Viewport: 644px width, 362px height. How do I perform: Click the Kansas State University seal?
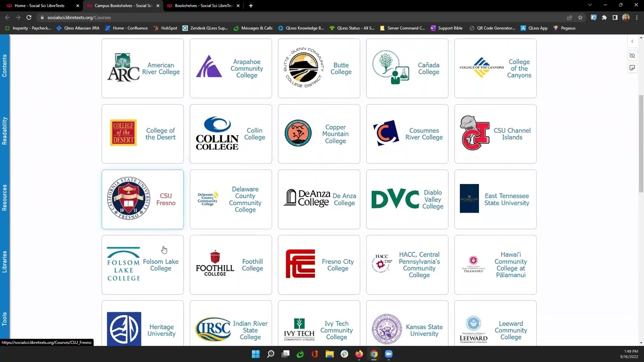387,329
